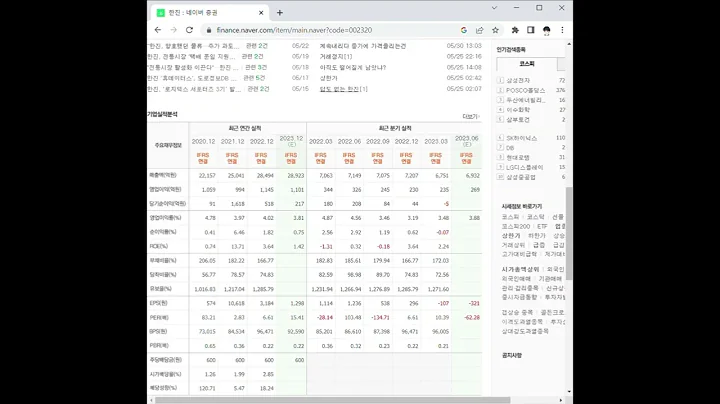Open the 급상승 종목 quick link
The width and height of the screenshot is (720, 404).
(x=517, y=313)
